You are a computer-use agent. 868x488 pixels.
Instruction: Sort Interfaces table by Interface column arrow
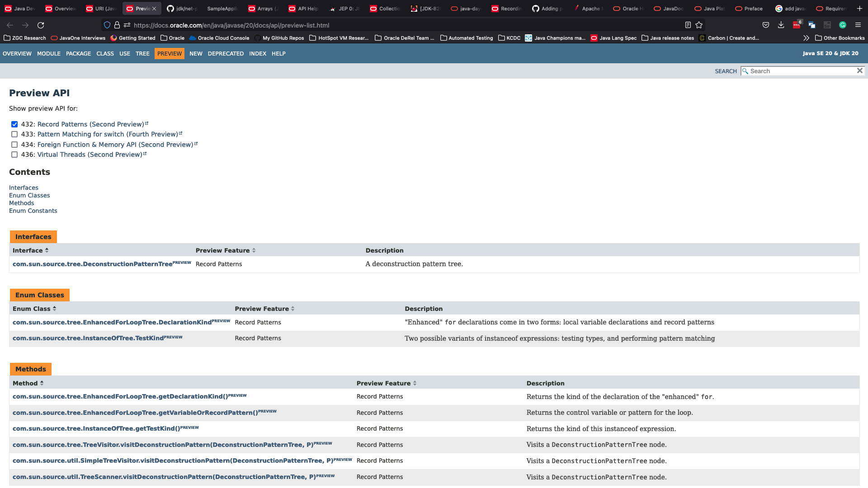(47, 250)
